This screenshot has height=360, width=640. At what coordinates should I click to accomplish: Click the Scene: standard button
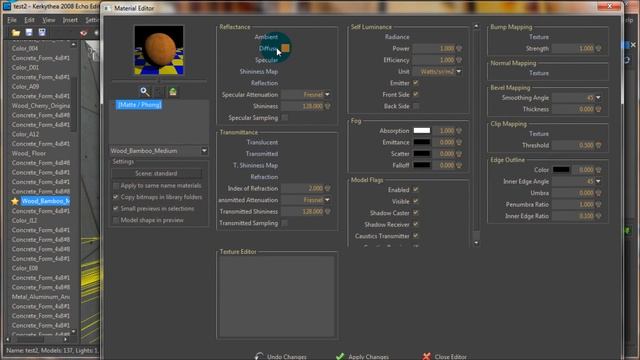point(157,173)
